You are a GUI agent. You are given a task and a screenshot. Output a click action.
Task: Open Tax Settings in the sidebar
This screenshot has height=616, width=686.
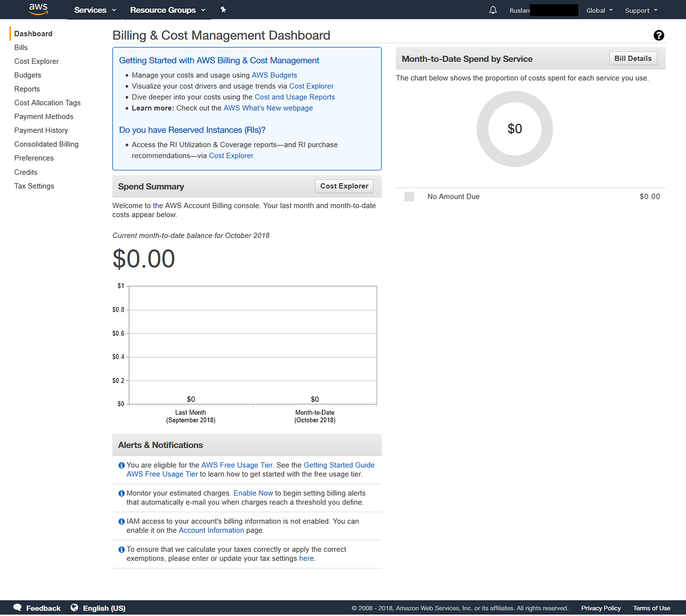(34, 186)
